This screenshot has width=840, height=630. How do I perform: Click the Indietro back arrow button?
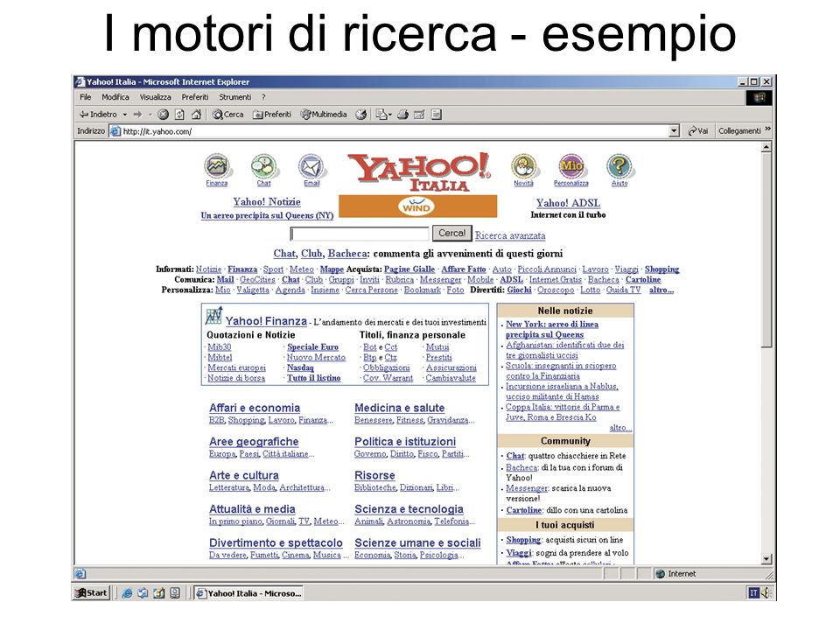[x=98, y=114]
